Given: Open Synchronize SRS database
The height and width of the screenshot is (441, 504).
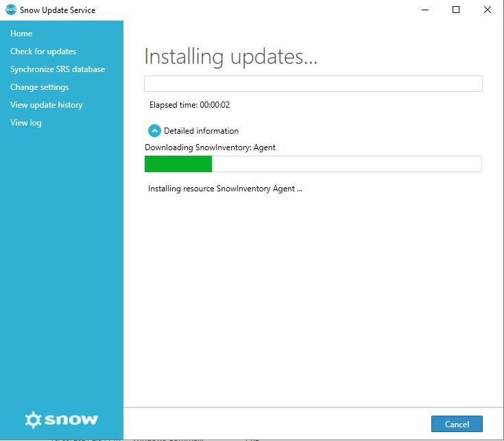Looking at the screenshot, I should tap(58, 69).
